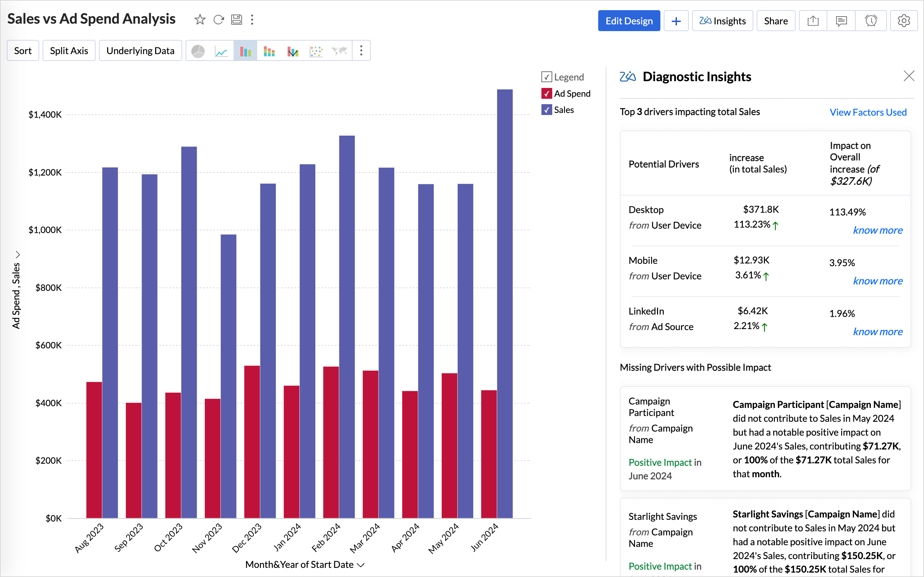The height and width of the screenshot is (577, 924).
Task: Open the comments icon in header
Action: [x=841, y=21]
